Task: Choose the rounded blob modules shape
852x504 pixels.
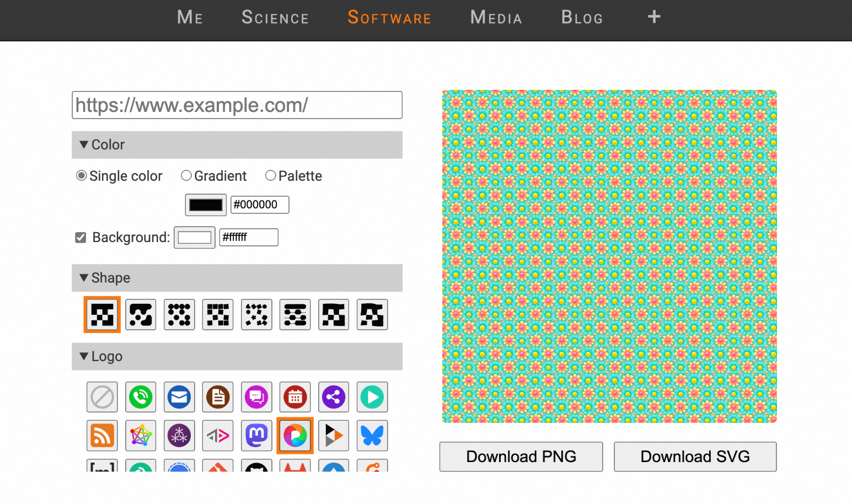Action: tap(141, 315)
